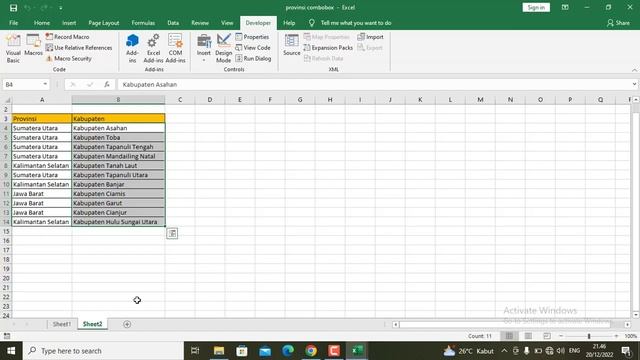Open the XML Source pane
Image resolution: width=640 pixels, height=360 pixels.
[x=291, y=45]
